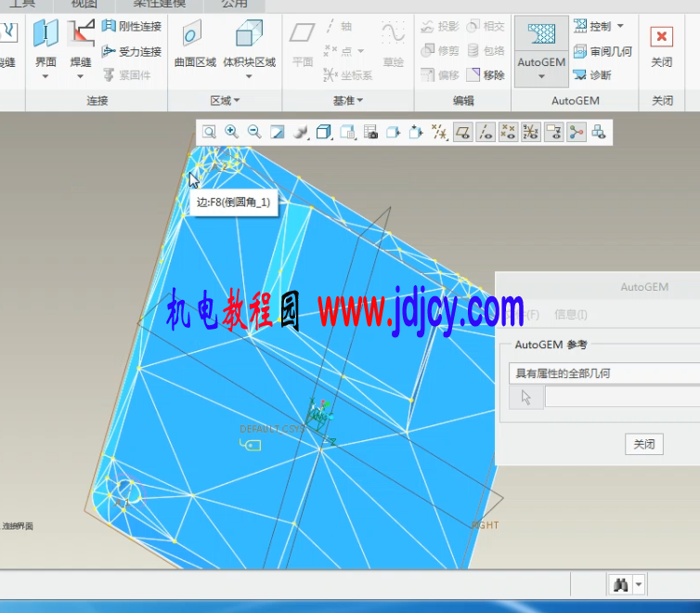The image size is (700, 613).
Task: Click the Trim (修剪) edit tool
Action: point(440,50)
